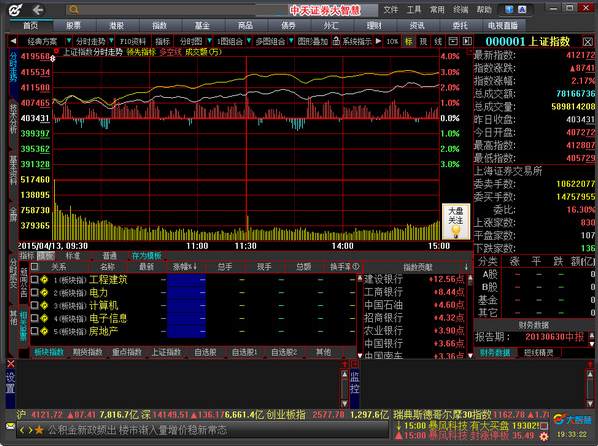Image resolution: width=598 pixels, height=446 pixels.
Task: Check the box for 电子信息 row
Action: (x=34, y=318)
